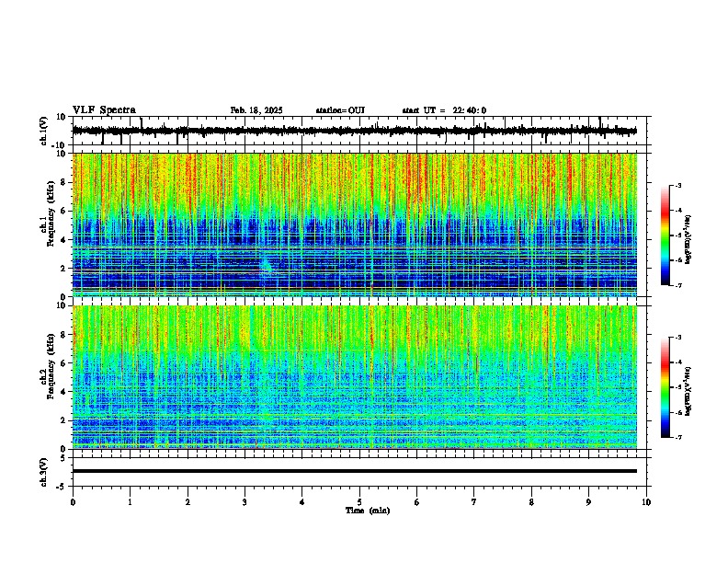Click the 'start UT = 22:40:0' text
This screenshot has height=563, width=728.
tap(444, 110)
